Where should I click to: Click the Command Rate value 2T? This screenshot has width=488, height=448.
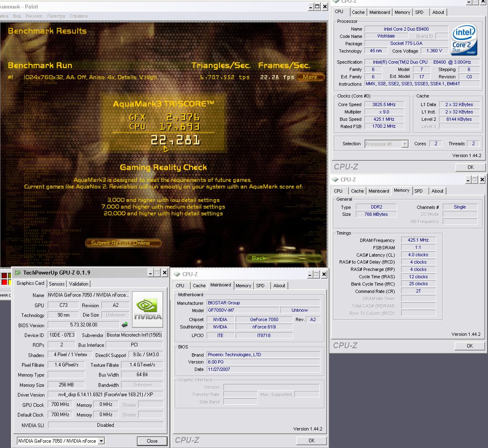418,291
